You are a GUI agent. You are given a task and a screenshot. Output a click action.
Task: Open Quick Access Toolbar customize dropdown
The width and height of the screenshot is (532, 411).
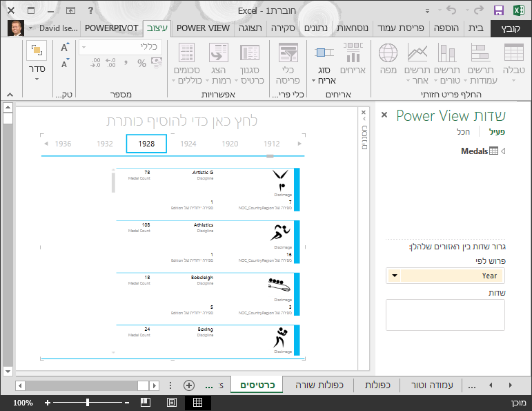coord(427,11)
